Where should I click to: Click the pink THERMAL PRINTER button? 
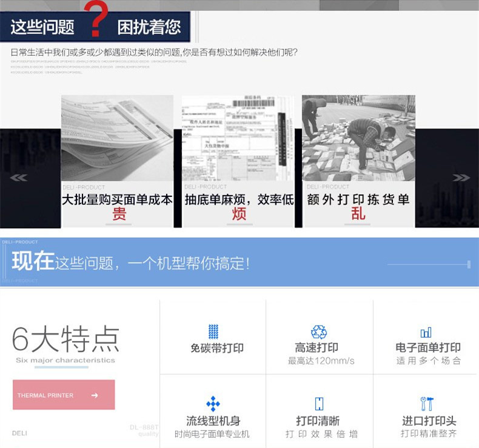coord(64,395)
